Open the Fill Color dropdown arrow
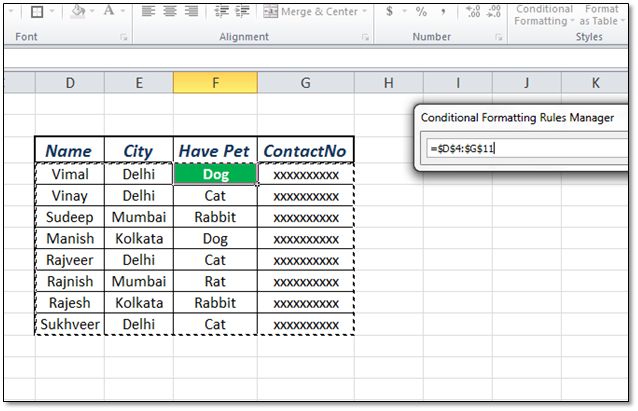The height and width of the screenshot is (411, 638). (93, 11)
